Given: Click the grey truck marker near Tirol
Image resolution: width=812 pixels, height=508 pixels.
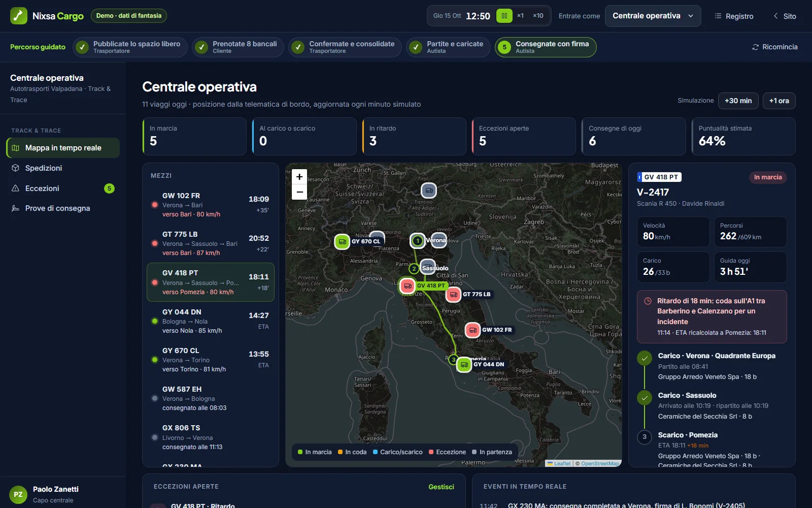Looking at the screenshot, I should 429,190.
